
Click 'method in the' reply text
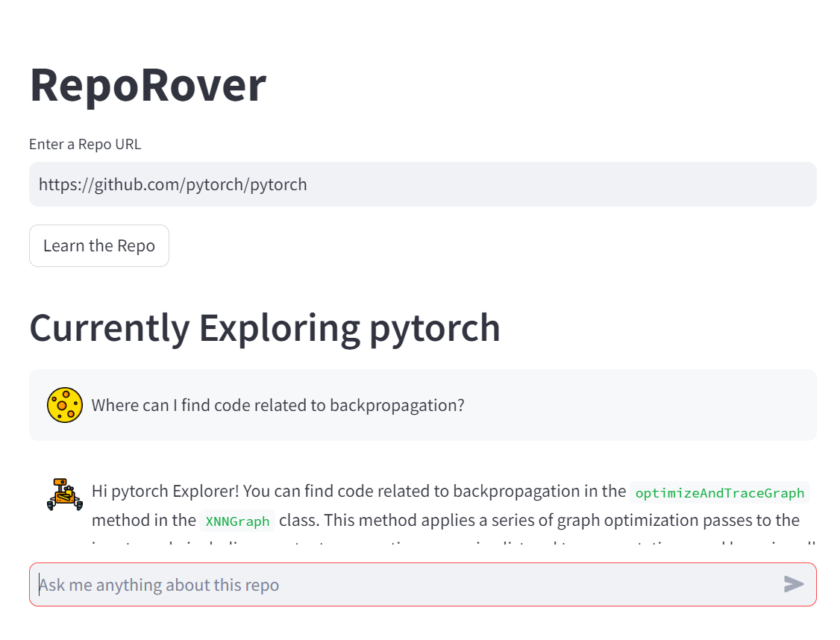(x=143, y=521)
